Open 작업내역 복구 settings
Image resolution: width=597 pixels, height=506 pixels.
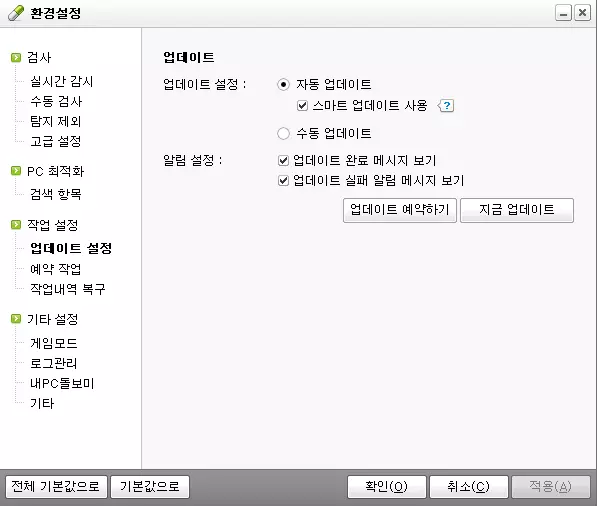tap(68, 289)
